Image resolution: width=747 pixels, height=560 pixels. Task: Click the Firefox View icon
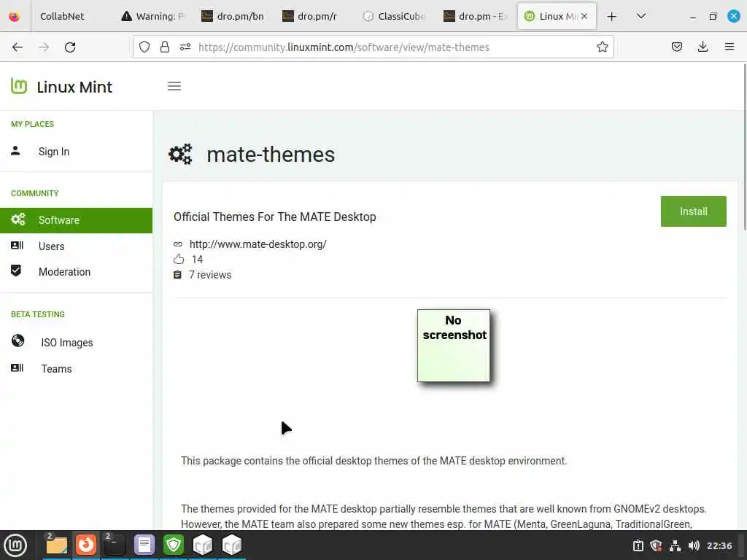tap(15, 16)
